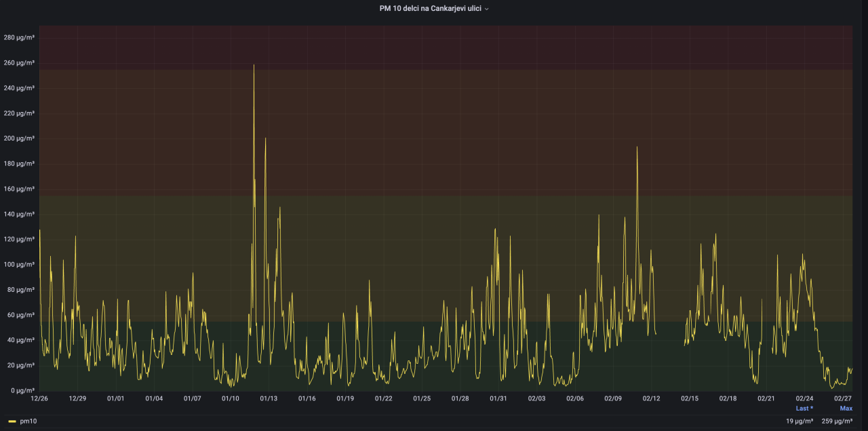
Task: Click the panel title 'PM 10 delci na Cankarjevi ulici'
Action: click(430, 9)
